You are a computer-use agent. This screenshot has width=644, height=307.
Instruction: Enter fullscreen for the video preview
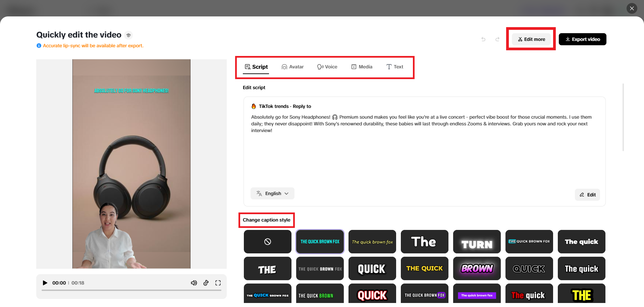click(x=218, y=283)
